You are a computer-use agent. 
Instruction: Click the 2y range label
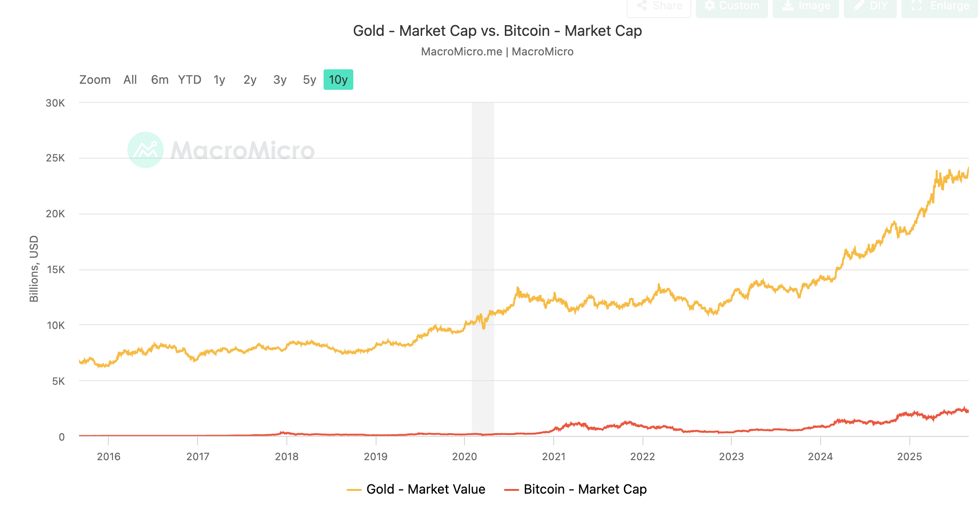tap(249, 79)
